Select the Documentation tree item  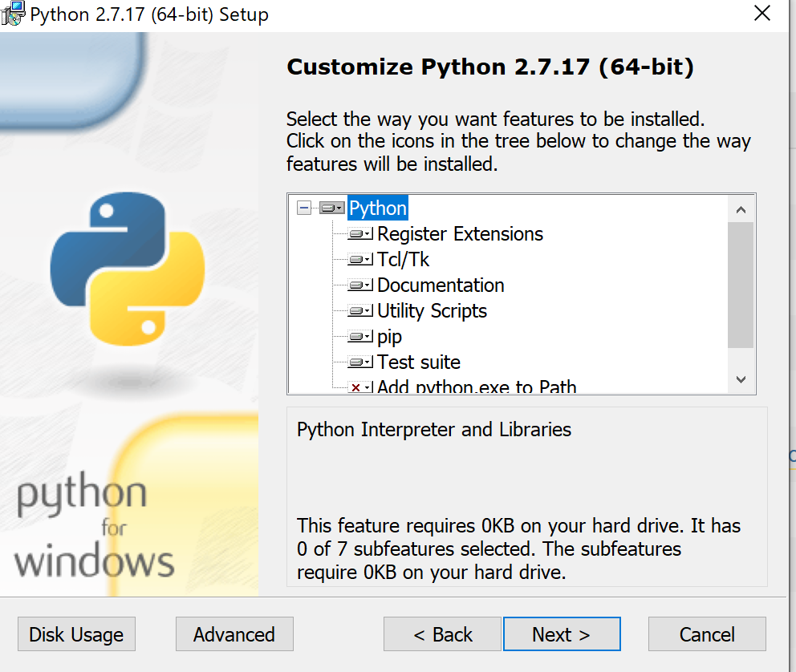tap(441, 285)
